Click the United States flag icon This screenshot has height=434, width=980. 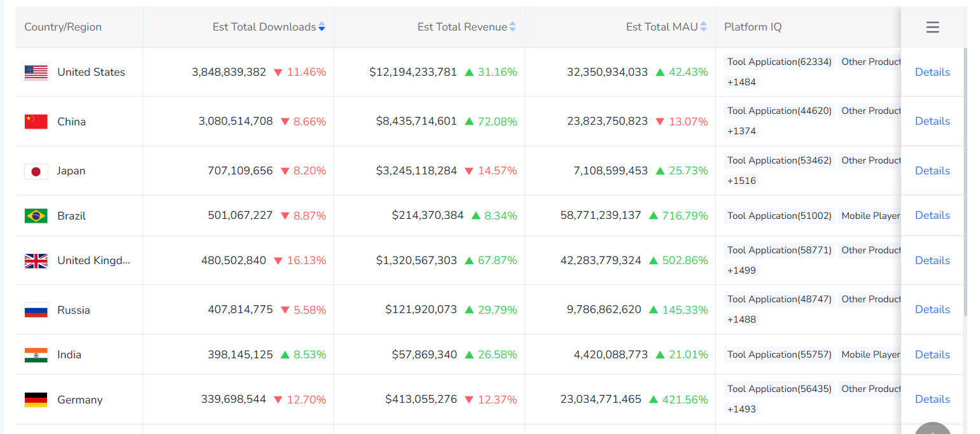tap(36, 73)
